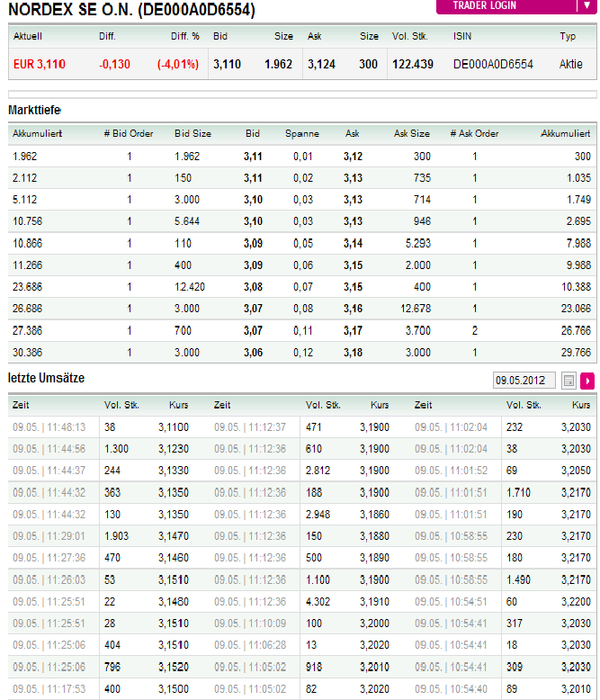Image resolution: width=600 pixels, height=700 pixels.
Task: Click the # Bid Order column header
Action: tap(129, 133)
